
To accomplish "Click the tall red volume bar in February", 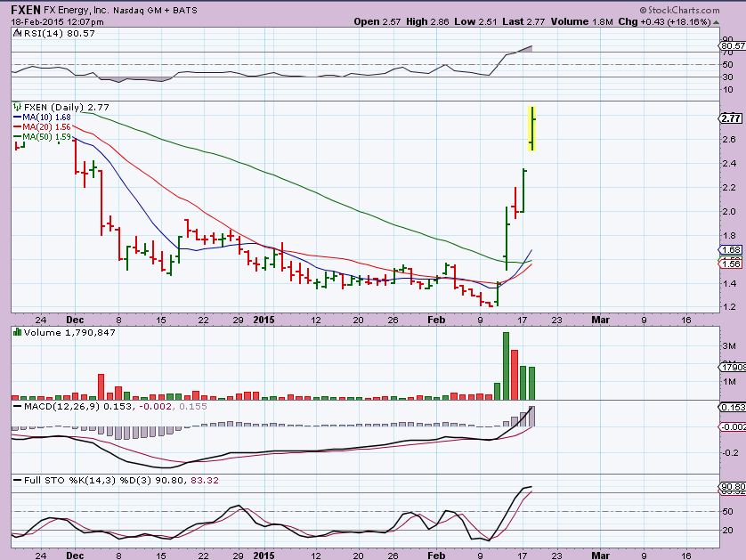I will 515,375.
